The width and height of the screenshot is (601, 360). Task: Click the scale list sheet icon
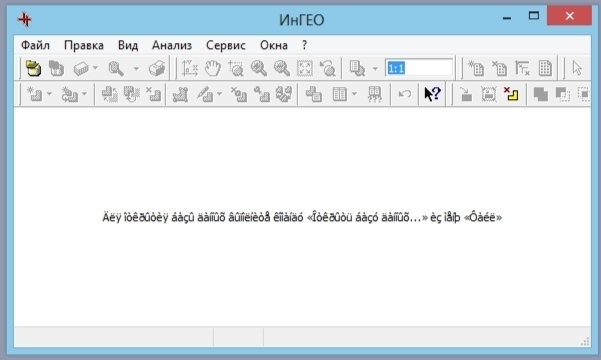(x=357, y=68)
